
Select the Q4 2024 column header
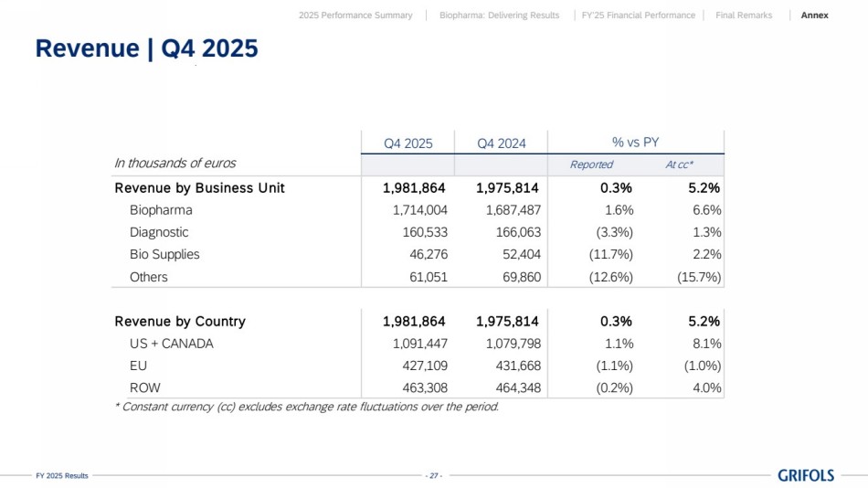[501, 143]
